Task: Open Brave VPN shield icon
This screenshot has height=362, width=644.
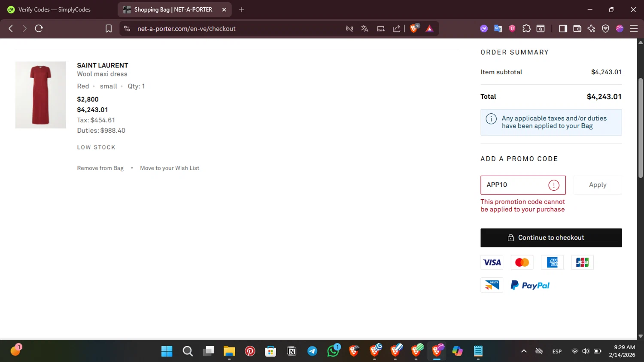Action: 605,28
